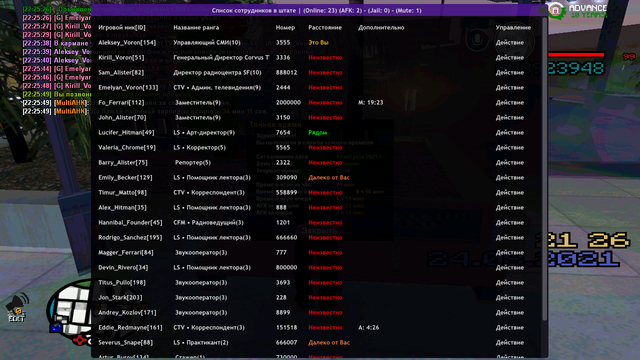Click Действие for Barry_Alister[75]
640x360 pixels.
pos(509,162)
